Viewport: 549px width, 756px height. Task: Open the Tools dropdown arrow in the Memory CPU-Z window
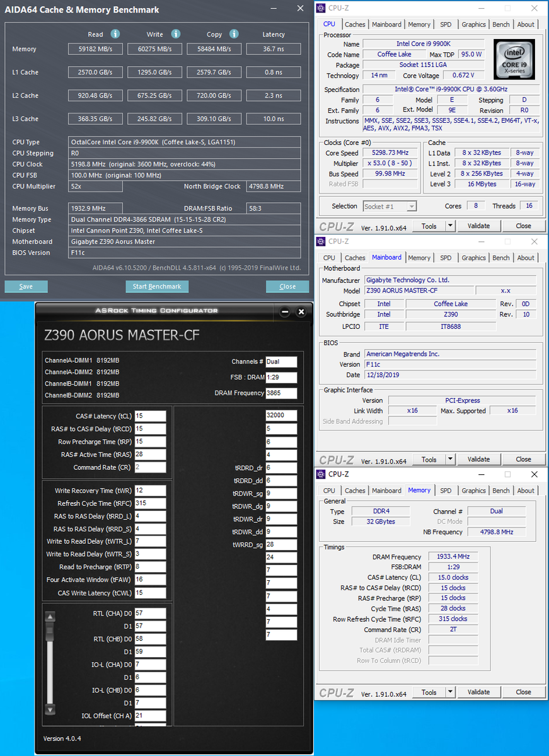coord(450,692)
